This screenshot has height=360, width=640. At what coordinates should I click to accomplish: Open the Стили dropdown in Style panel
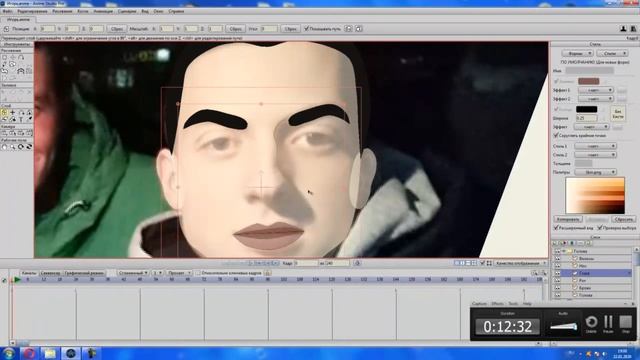click(612, 53)
